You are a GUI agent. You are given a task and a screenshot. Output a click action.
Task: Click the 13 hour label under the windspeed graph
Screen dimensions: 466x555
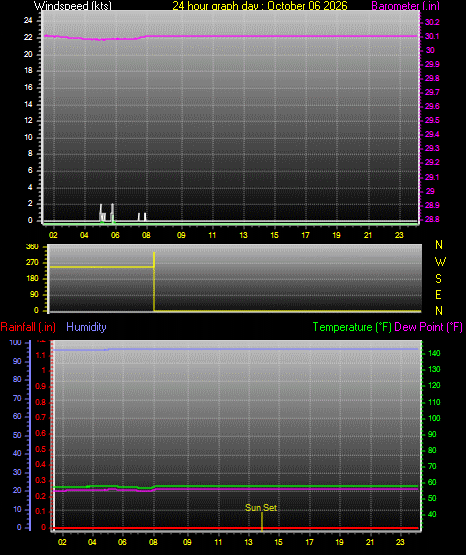pyautogui.click(x=243, y=235)
